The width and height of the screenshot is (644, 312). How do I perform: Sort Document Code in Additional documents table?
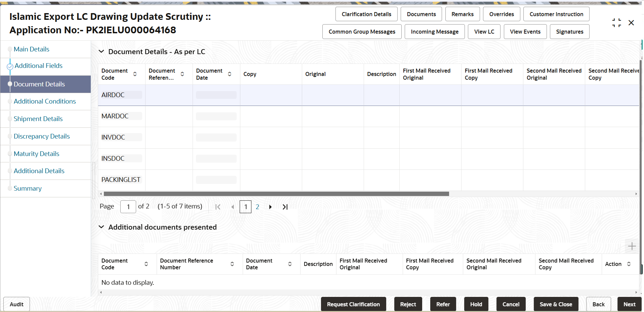(x=146, y=264)
